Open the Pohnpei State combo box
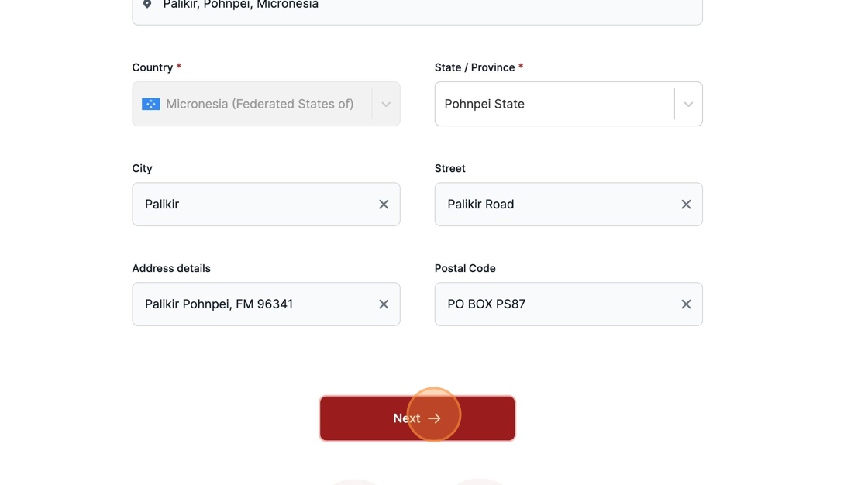 tap(569, 104)
